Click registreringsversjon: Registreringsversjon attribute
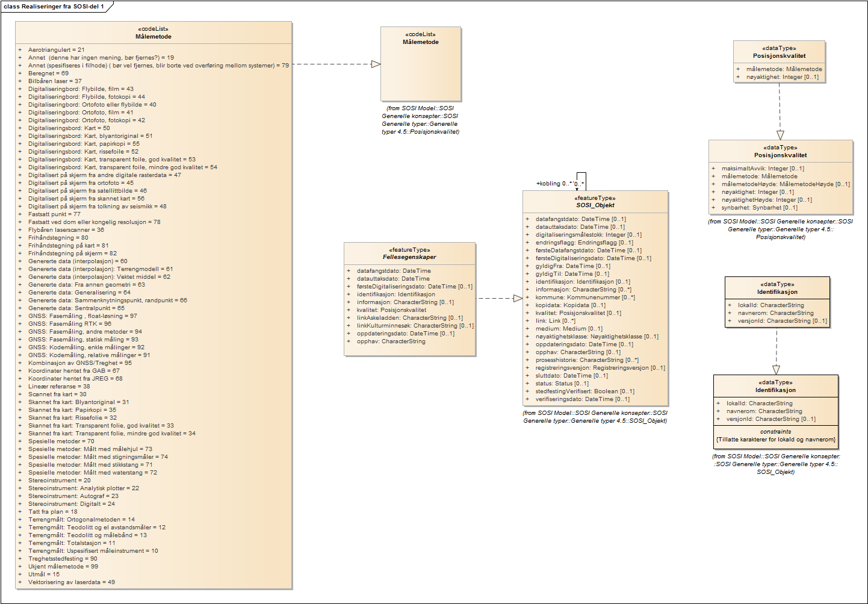The height and width of the screenshot is (604, 868). point(601,368)
